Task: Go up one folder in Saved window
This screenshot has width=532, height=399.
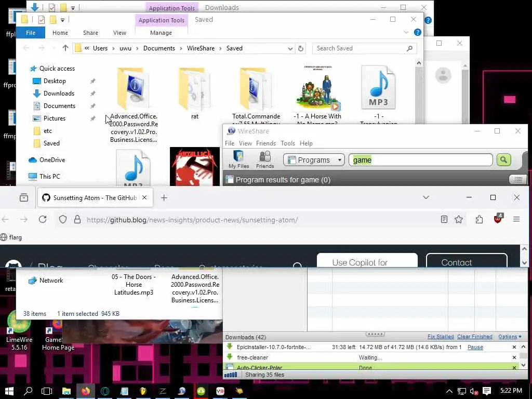Action: point(65,48)
